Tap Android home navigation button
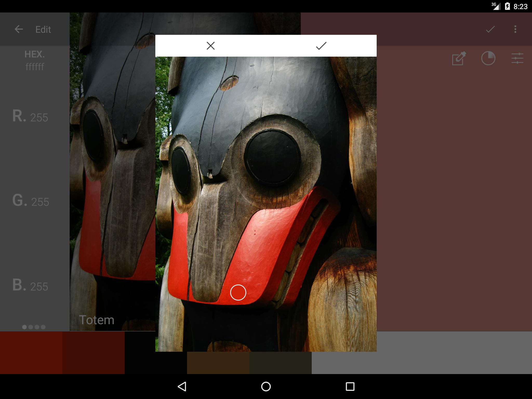The image size is (532, 399). click(x=266, y=387)
